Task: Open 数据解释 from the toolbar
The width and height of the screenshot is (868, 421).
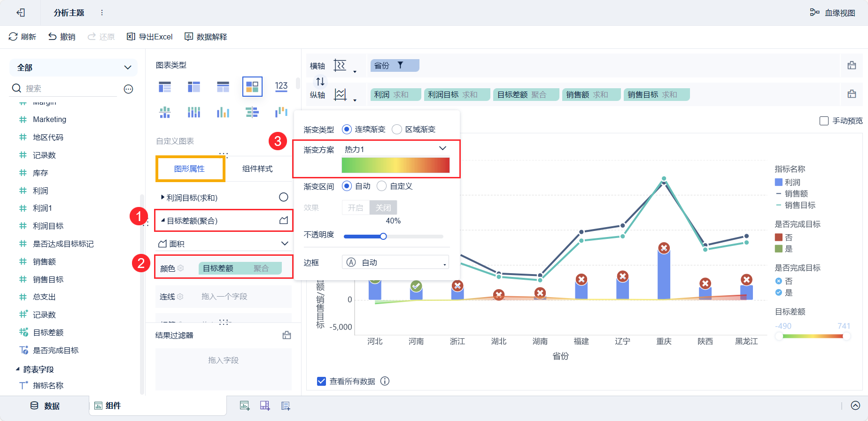Action: (206, 37)
